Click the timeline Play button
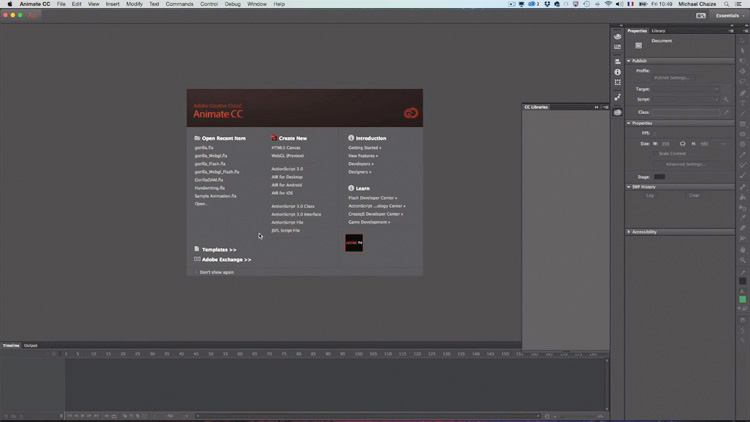Viewport: 750px width, 422px height. coord(82,416)
